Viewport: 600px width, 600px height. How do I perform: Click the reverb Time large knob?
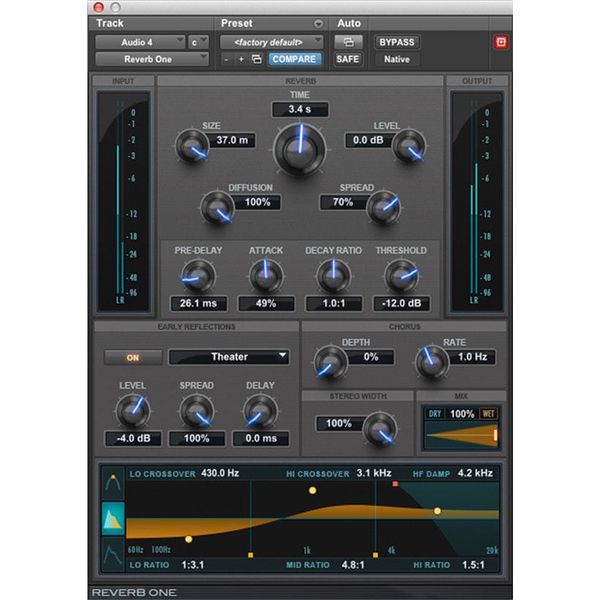pos(300,150)
